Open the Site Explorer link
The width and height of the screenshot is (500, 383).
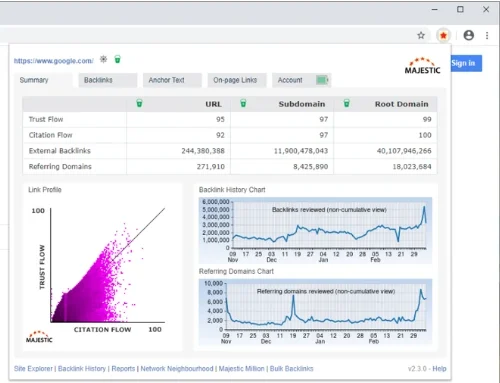(33, 369)
